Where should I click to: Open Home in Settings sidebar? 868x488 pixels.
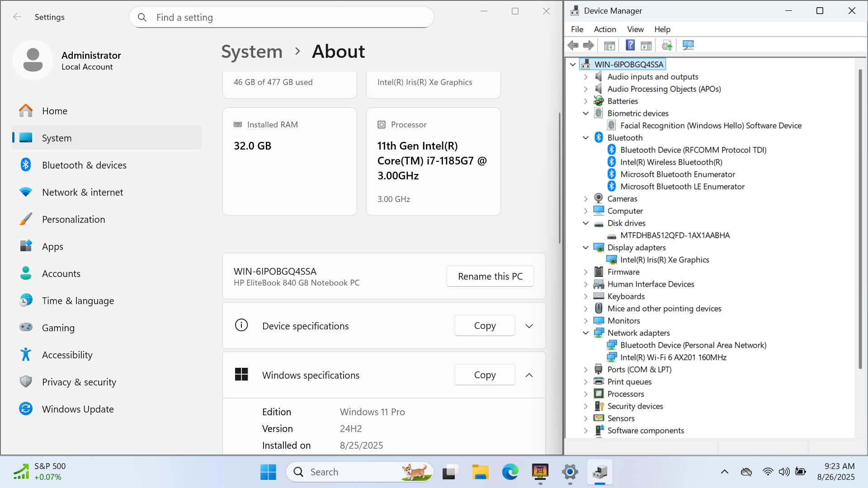point(107,111)
